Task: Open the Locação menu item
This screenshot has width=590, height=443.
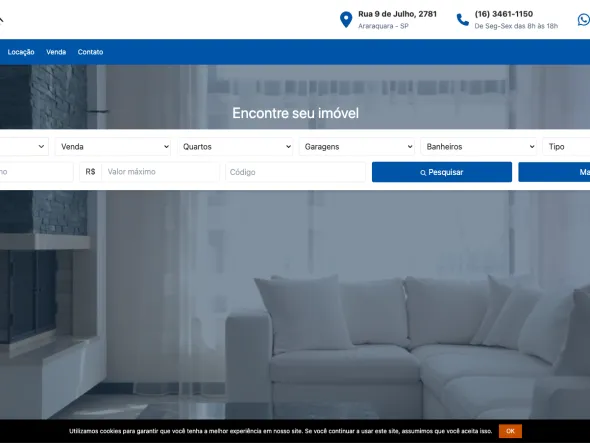Action: (21, 52)
